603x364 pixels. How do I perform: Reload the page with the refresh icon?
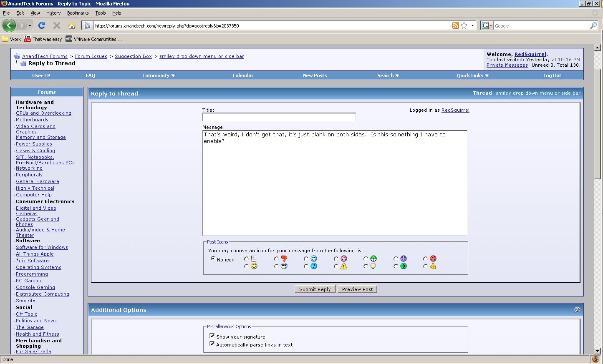coord(42,25)
